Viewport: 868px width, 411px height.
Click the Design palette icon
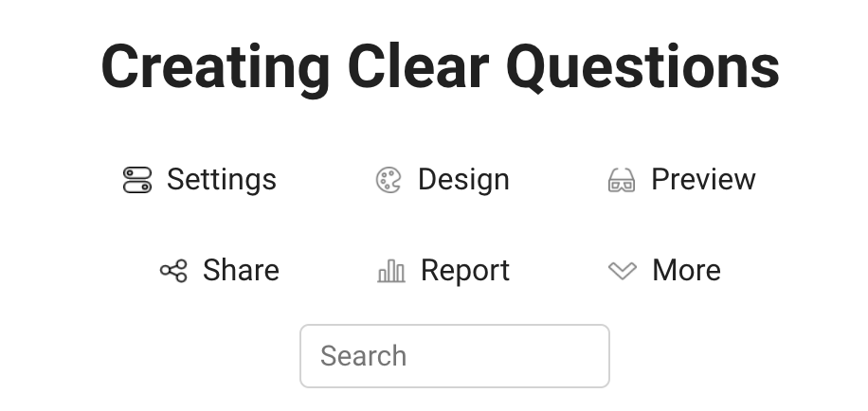click(389, 180)
